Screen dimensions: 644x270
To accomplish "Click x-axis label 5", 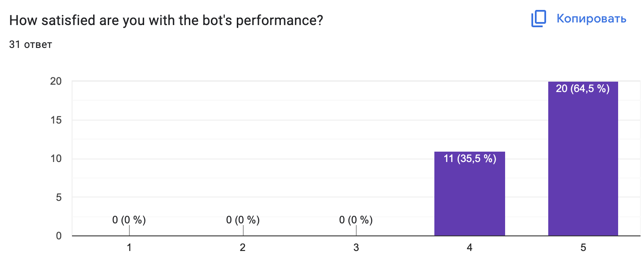I will pos(583,248).
